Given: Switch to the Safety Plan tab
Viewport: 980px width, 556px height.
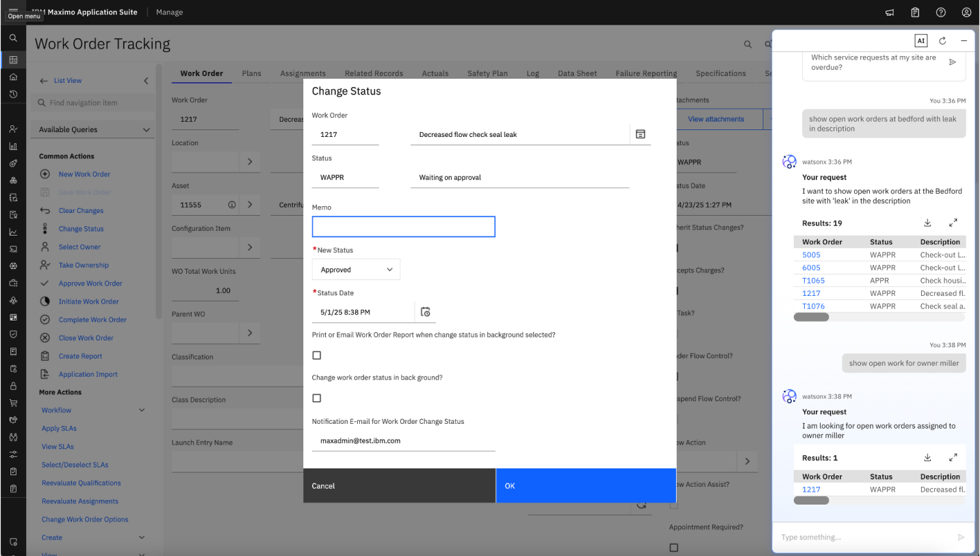Looking at the screenshot, I should pyautogui.click(x=487, y=73).
